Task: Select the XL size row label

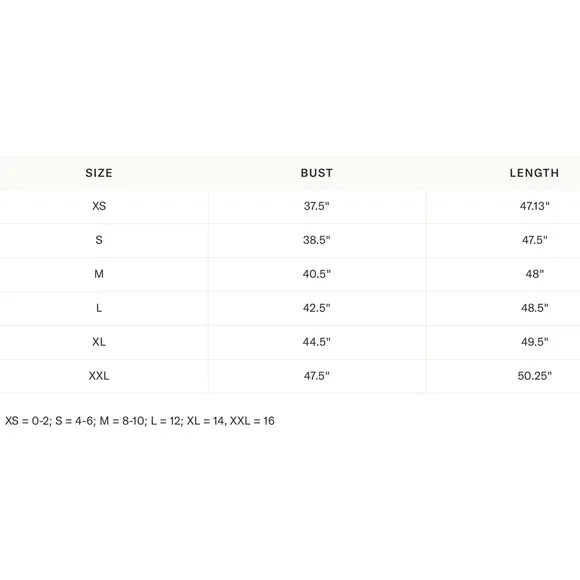Action: point(99,342)
